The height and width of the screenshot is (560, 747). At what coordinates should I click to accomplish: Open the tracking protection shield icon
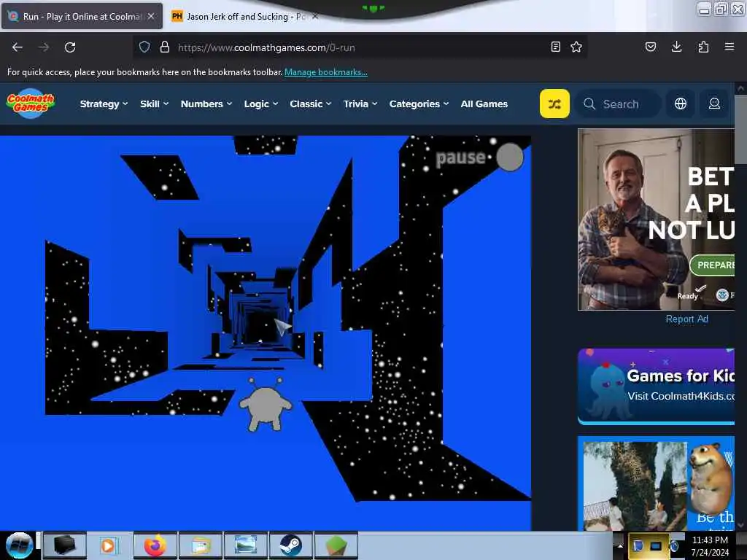point(144,47)
